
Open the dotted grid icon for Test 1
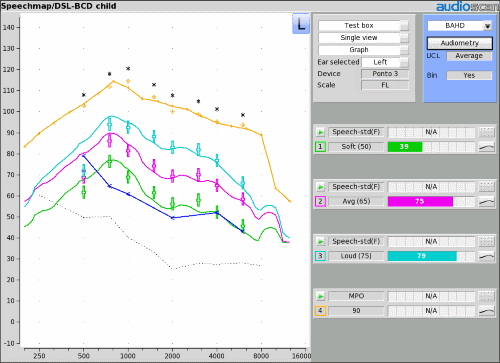[x=486, y=132]
